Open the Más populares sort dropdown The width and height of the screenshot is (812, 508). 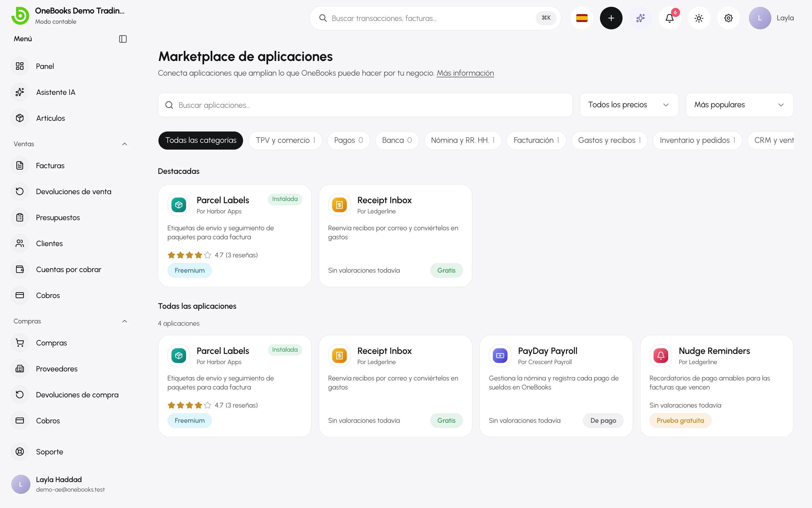(x=740, y=105)
